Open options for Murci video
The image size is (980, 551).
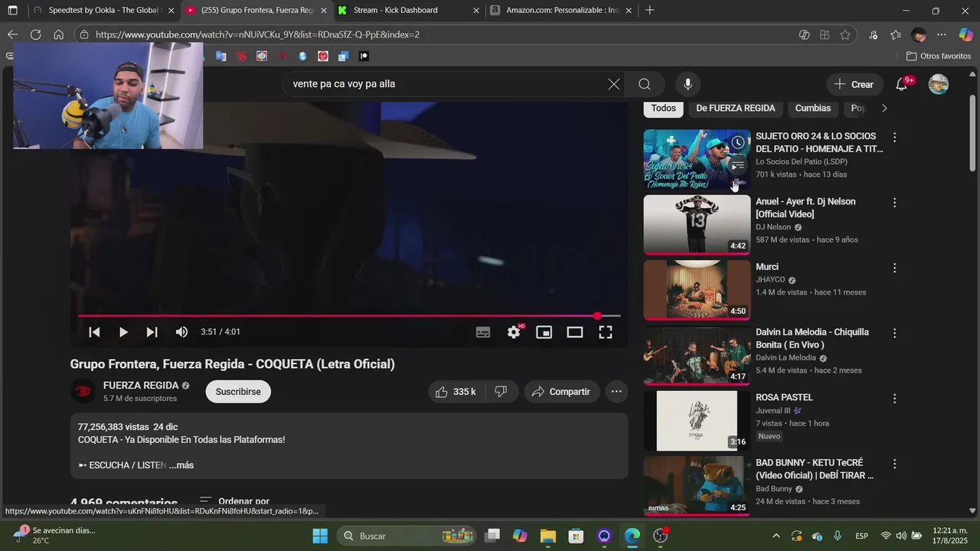[x=894, y=269]
